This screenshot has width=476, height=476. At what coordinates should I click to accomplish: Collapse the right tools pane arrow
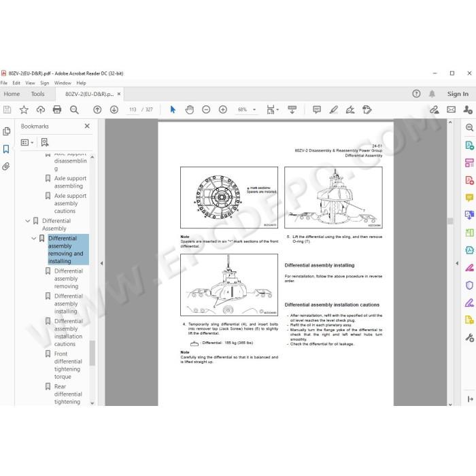[x=457, y=263]
